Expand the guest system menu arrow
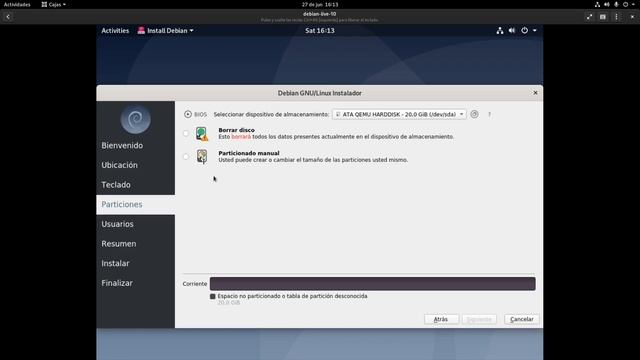This screenshot has height=360, width=640. [x=535, y=31]
